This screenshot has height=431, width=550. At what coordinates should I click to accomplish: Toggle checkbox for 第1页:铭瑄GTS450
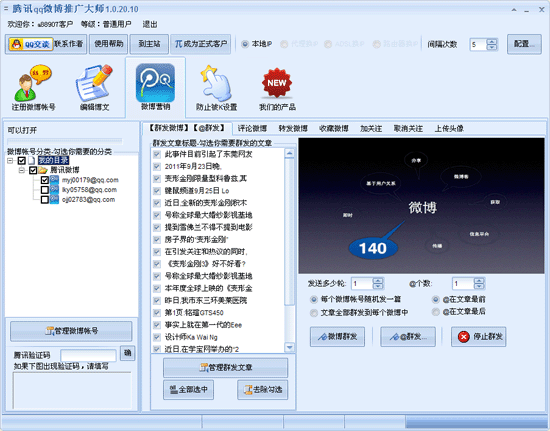coord(157,313)
